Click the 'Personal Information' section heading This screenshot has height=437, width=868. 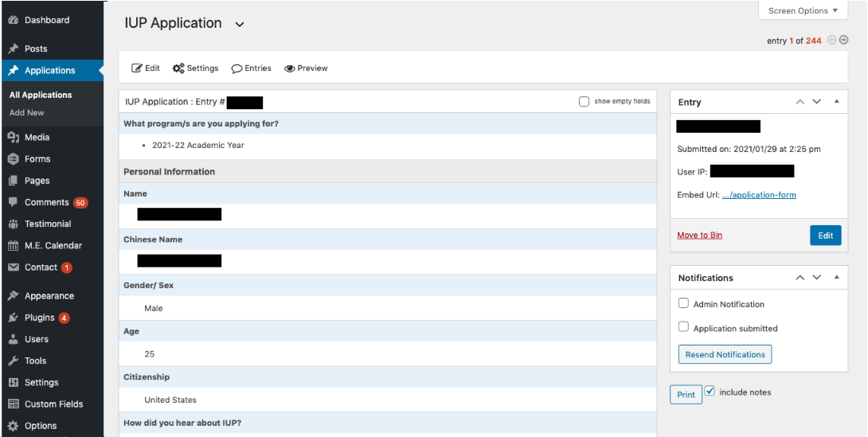point(170,171)
